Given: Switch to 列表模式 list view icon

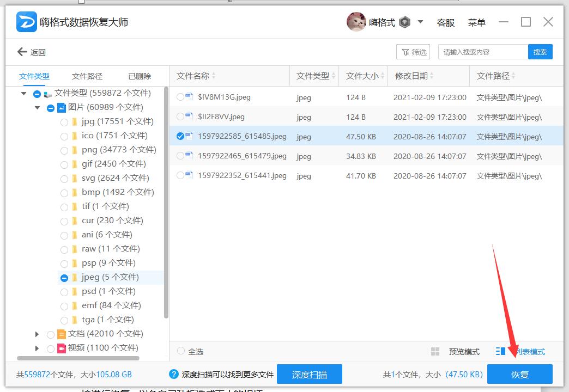Looking at the screenshot, I should point(500,351).
